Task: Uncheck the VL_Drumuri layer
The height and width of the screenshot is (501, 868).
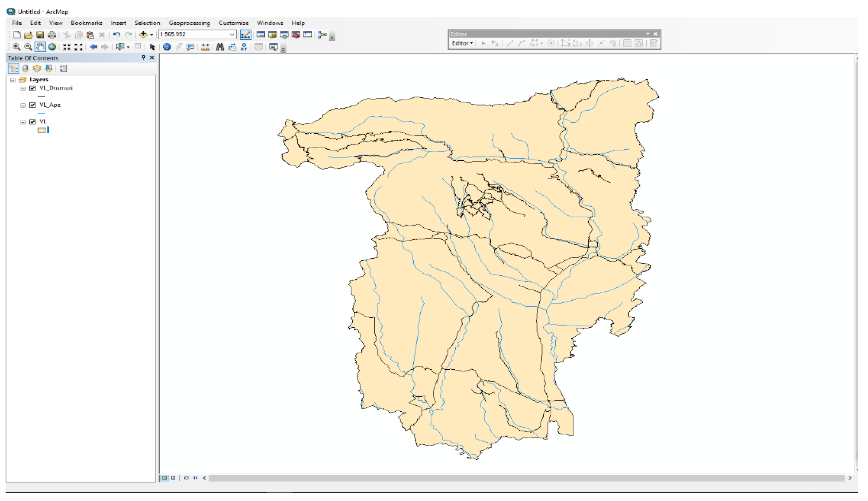Action: (33, 88)
